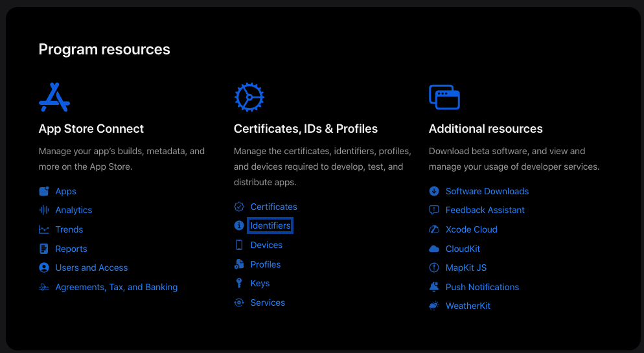The image size is (644, 353).
Task: Open the WeatherKit link
Action: click(x=468, y=306)
